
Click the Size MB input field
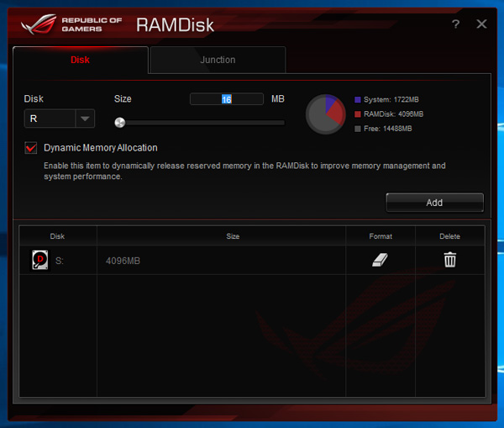pyautogui.click(x=227, y=99)
